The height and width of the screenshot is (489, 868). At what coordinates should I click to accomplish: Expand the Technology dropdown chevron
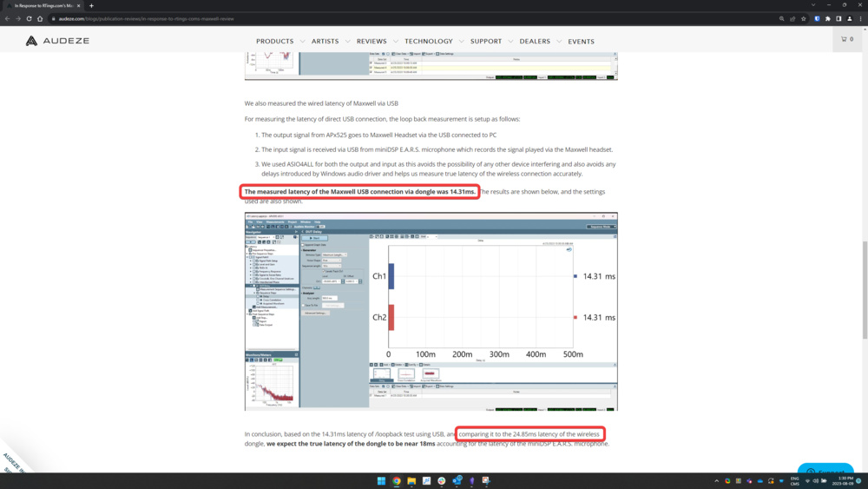tap(461, 42)
